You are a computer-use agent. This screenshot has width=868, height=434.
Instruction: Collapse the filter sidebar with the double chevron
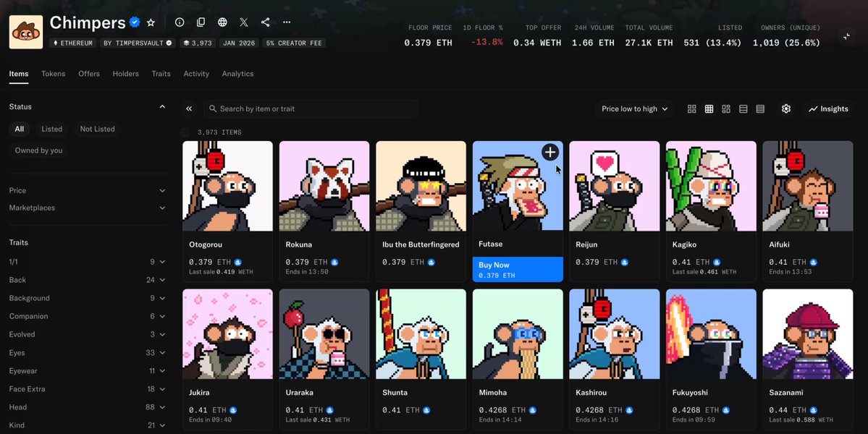click(x=190, y=109)
